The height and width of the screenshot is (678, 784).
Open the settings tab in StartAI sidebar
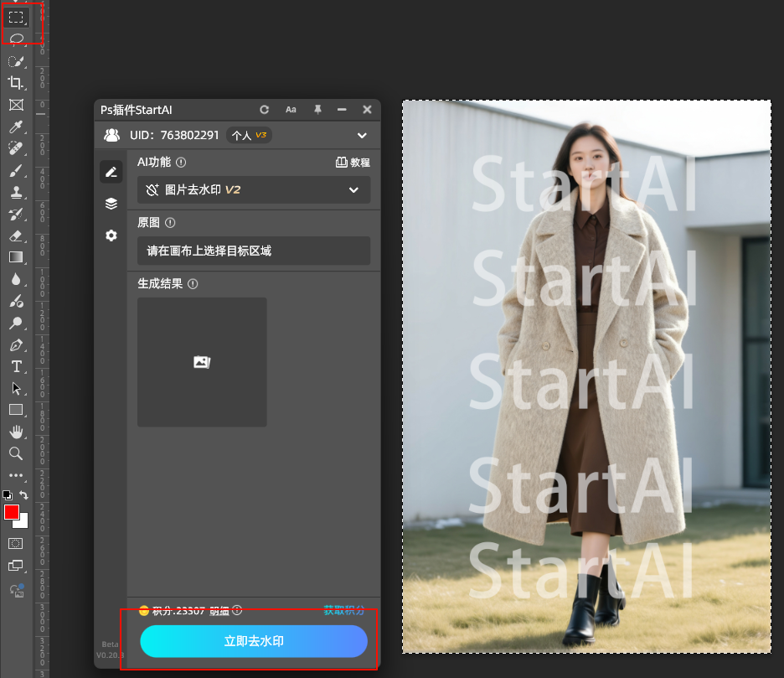click(x=111, y=235)
